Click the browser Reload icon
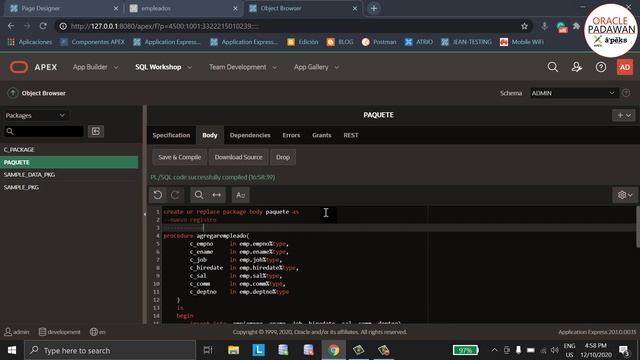 [43, 26]
